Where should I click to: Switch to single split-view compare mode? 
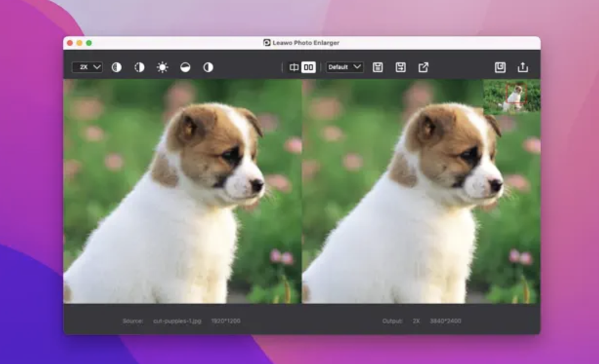pos(294,68)
